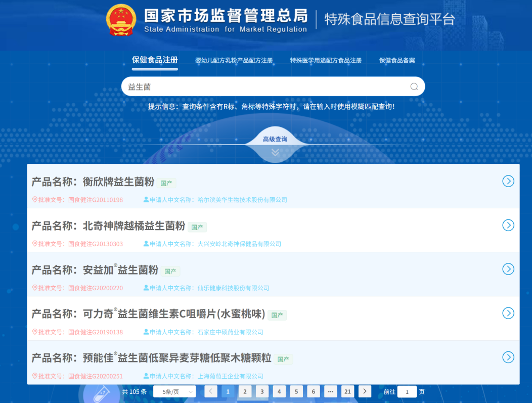Go to page 3
Image resolution: width=532 pixels, height=403 pixels.
tap(262, 391)
